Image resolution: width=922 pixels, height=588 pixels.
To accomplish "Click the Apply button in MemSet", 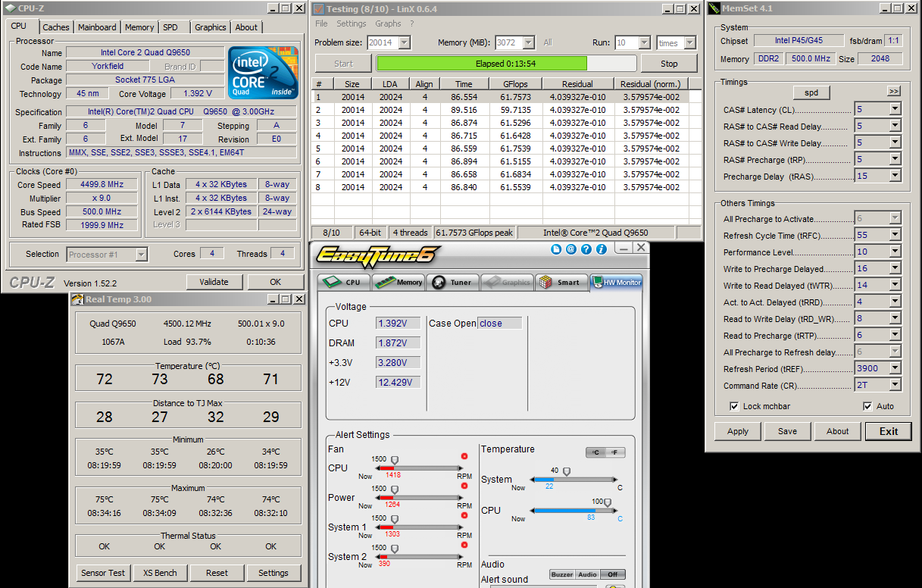I will [738, 431].
